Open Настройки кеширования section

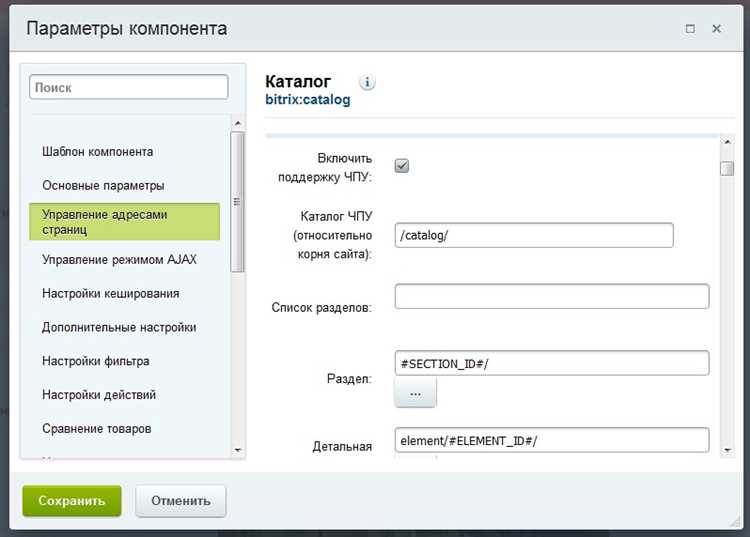pyautogui.click(x=110, y=293)
